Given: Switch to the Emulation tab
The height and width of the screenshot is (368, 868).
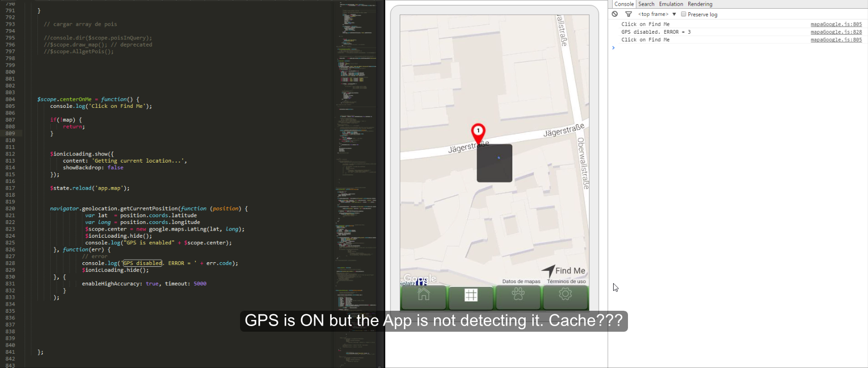Looking at the screenshot, I should (x=671, y=4).
